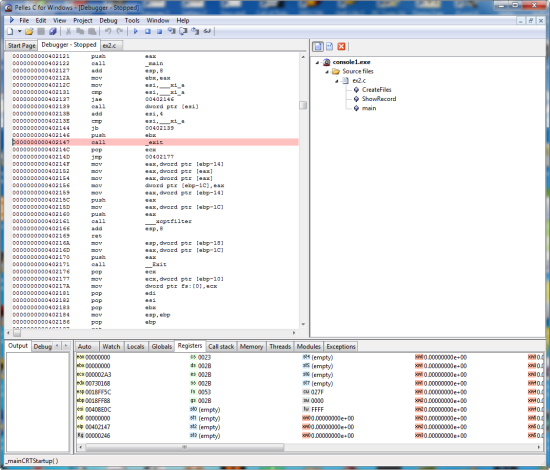Collapse the console1.exe tree node
The height and width of the screenshot is (470, 550).
(317, 62)
